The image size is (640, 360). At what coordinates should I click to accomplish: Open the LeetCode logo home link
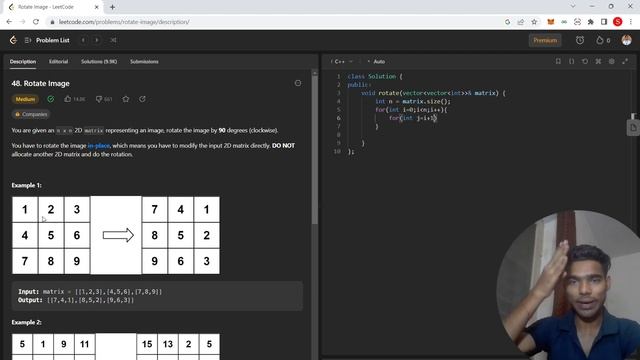point(13,40)
